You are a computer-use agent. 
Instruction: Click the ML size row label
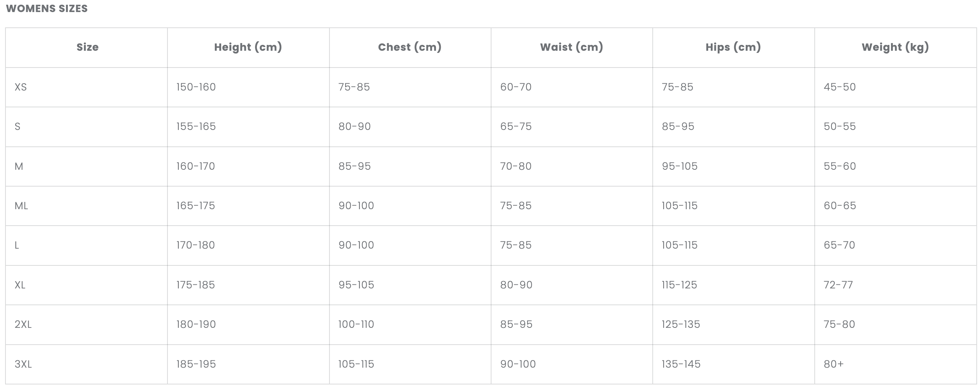[21, 206]
